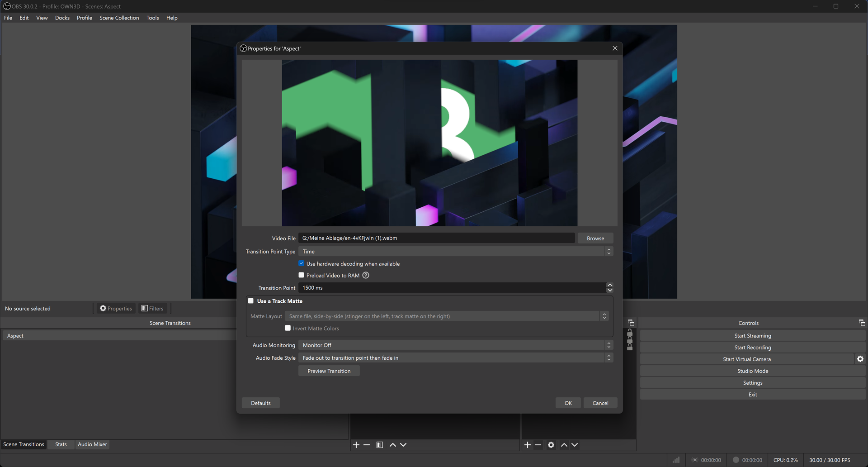The height and width of the screenshot is (467, 868).
Task: Move source down with the arrow icon
Action: pos(575,445)
